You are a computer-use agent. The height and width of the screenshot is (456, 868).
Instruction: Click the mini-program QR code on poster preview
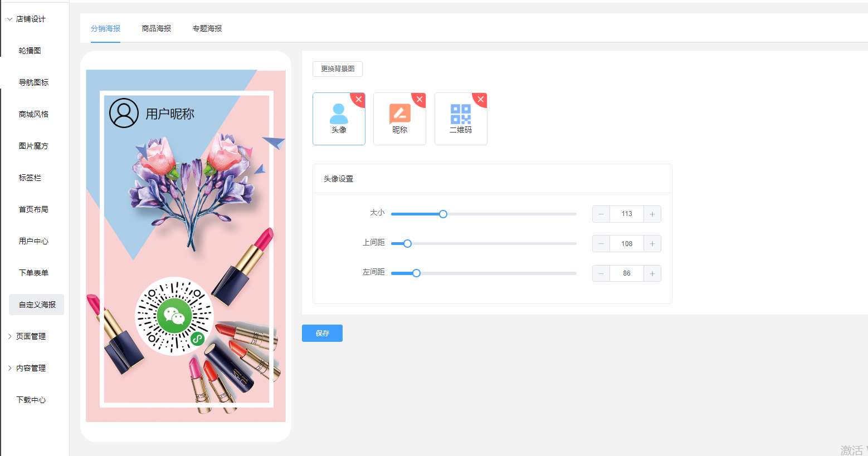[174, 316]
